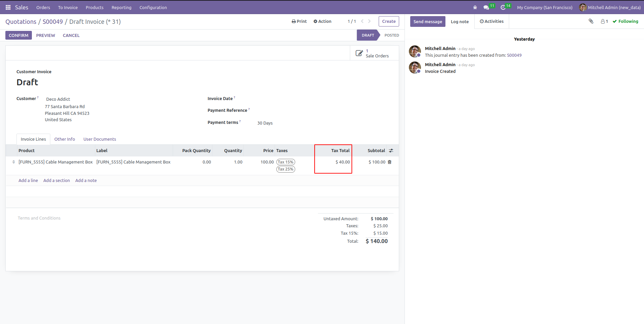Click the Label cell for Cable Management Box
644x324 pixels.
click(x=133, y=162)
